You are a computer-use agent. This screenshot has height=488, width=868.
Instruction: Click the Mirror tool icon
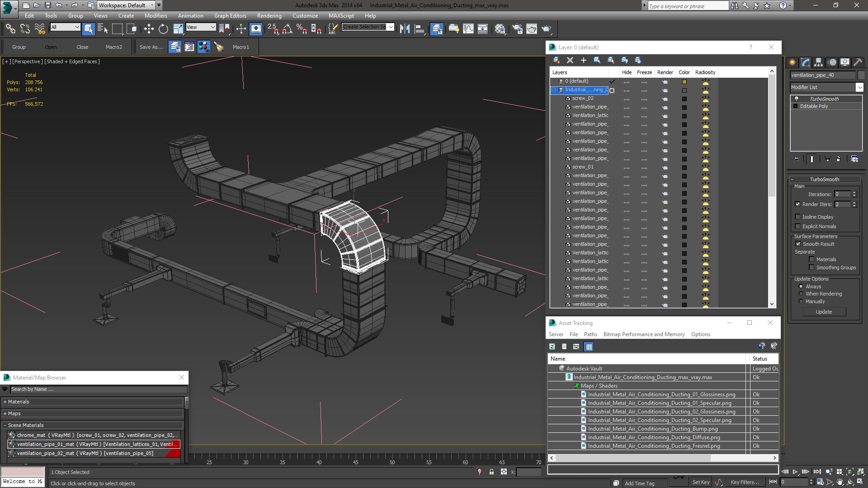(x=405, y=29)
